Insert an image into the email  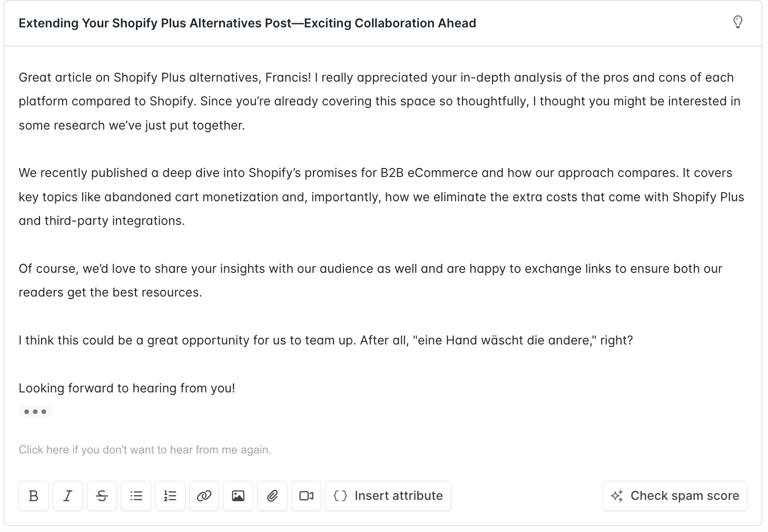(x=238, y=496)
